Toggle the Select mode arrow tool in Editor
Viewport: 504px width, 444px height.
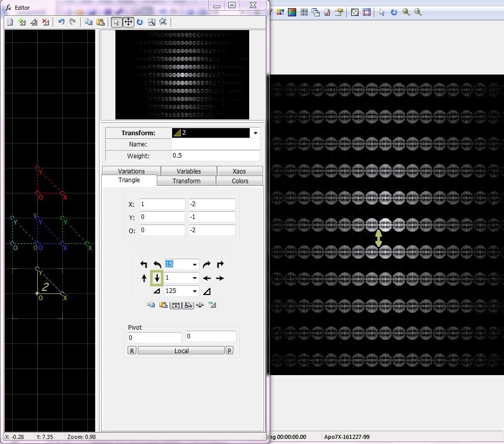pyautogui.click(x=116, y=22)
